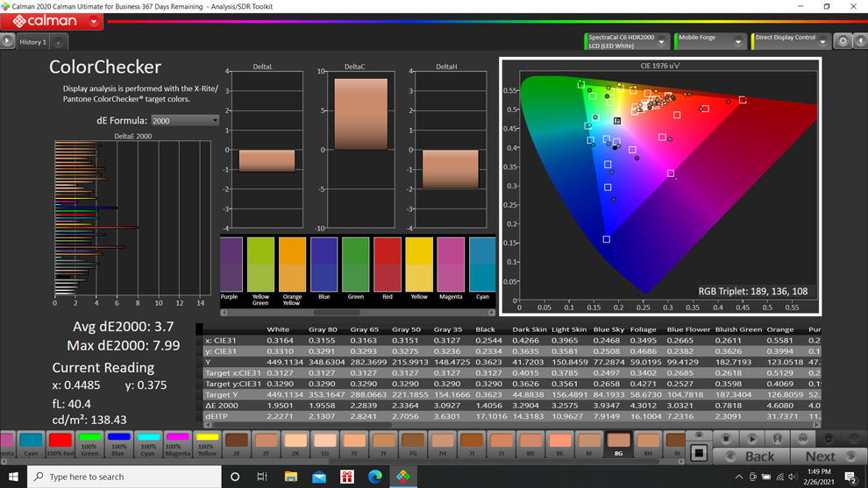Image resolution: width=868 pixels, height=488 pixels.
Task: Click the right arrow of data table scrollbar
Action: [816, 425]
